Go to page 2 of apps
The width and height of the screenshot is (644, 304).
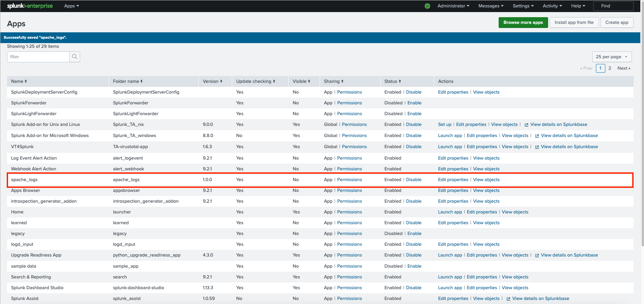[610, 68]
